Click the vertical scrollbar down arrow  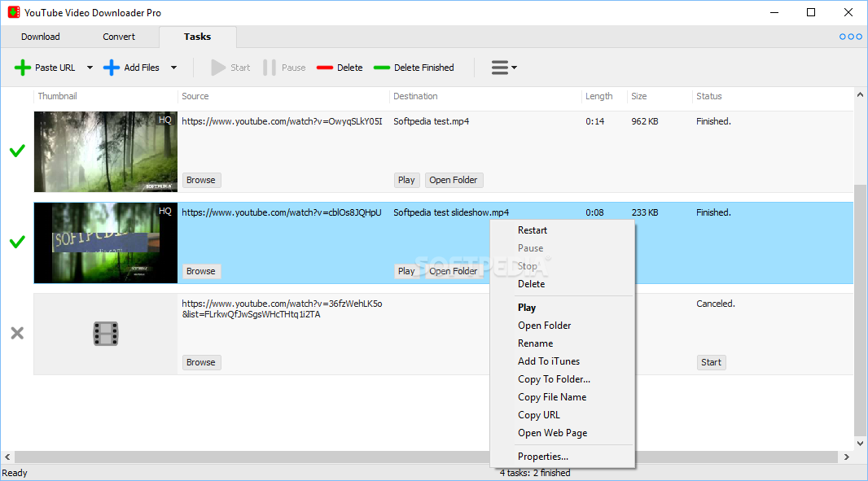coord(860,443)
